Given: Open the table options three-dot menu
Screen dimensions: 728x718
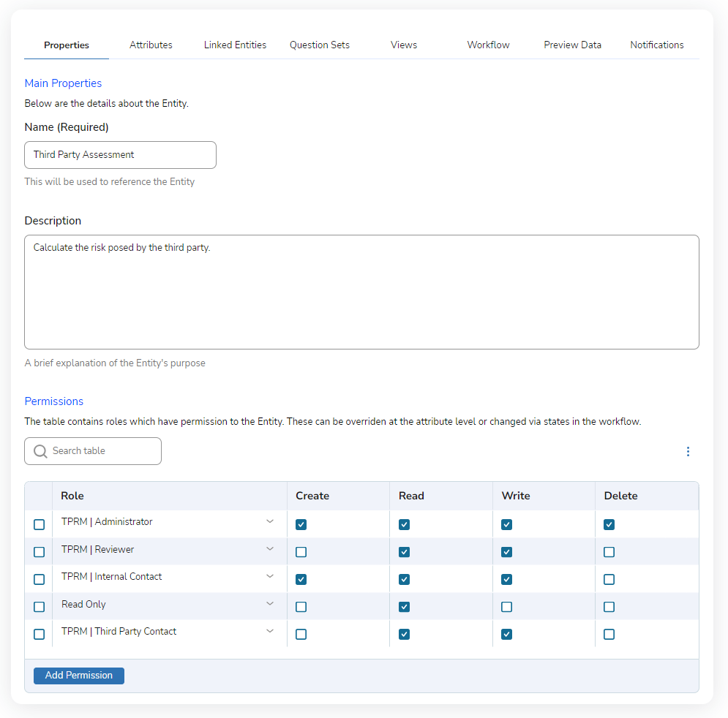Looking at the screenshot, I should click(x=688, y=451).
